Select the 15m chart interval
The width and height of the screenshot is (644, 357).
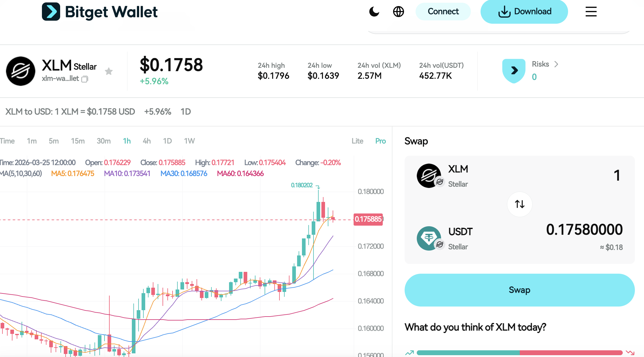pos(77,141)
